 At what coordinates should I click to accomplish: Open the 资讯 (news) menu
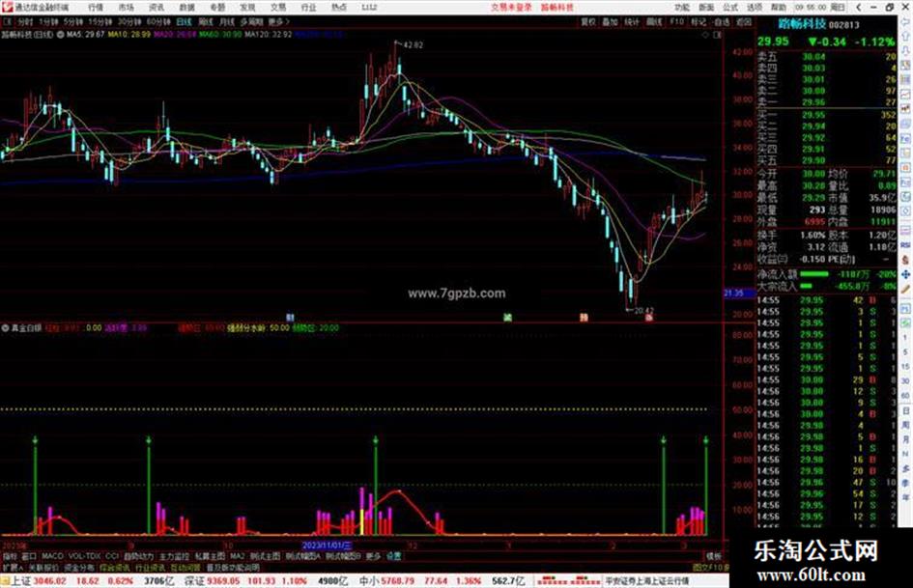[x=157, y=7]
